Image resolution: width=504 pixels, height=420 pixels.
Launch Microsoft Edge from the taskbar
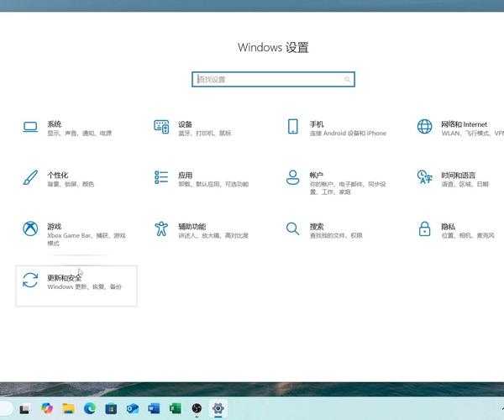click(90, 409)
